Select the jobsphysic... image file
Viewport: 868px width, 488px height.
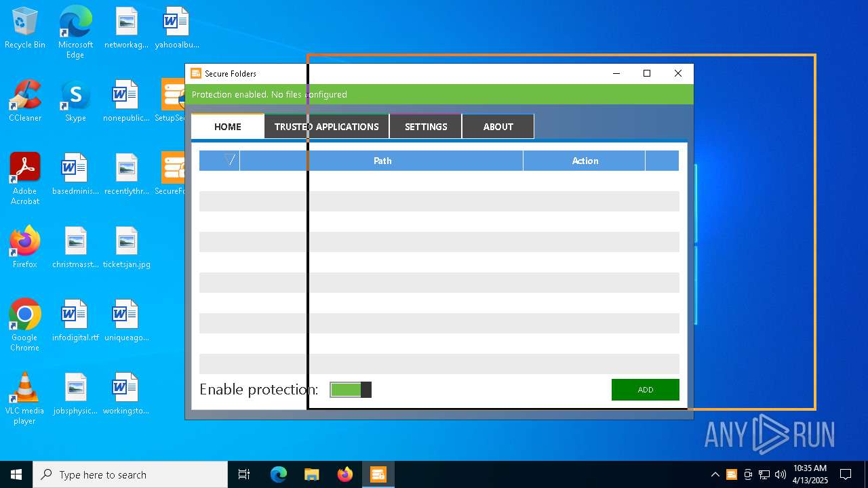click(x=75, y=394)
